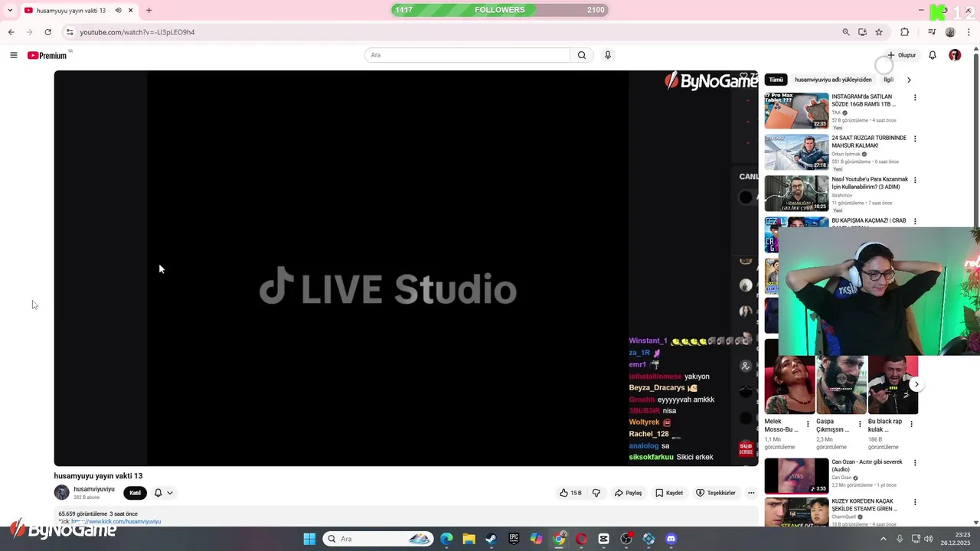Close the husamyuyu yayın vakti tab
Viewport: 980px width, 551px height.
pos(130,10)
